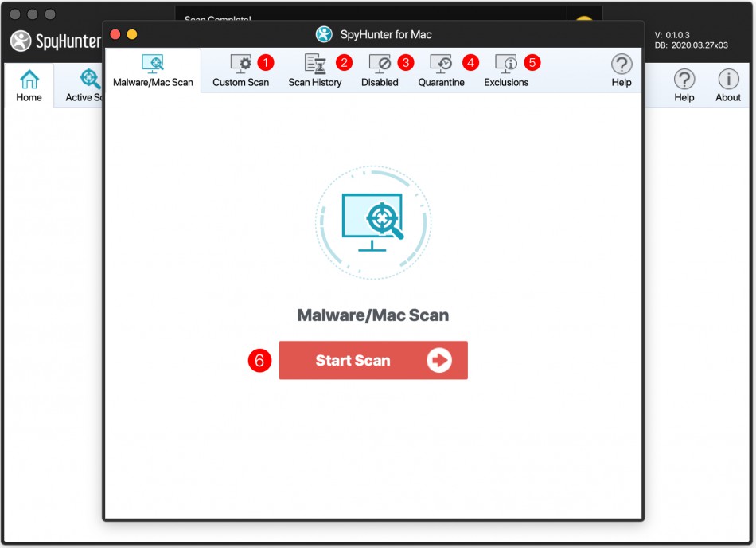Click the red badge numbered 6
The height and width of the screenshot is (548, 756).
(259, 360)
